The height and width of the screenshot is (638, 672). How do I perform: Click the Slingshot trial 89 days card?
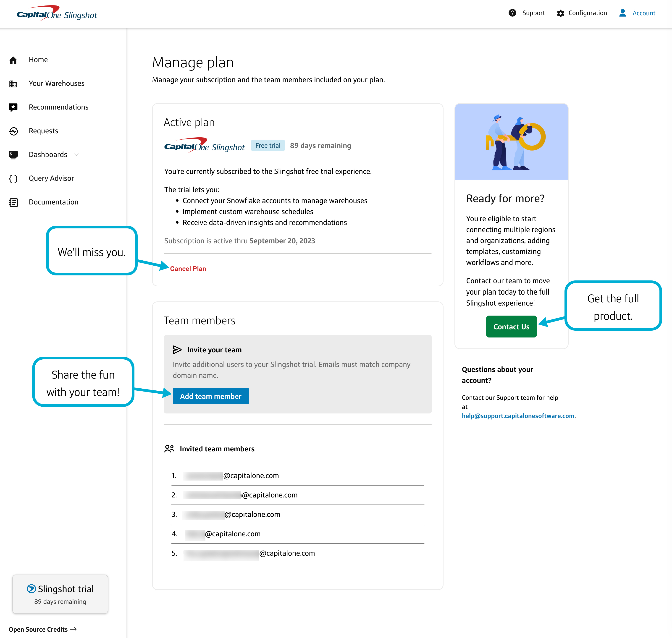(x=60, y=594)
